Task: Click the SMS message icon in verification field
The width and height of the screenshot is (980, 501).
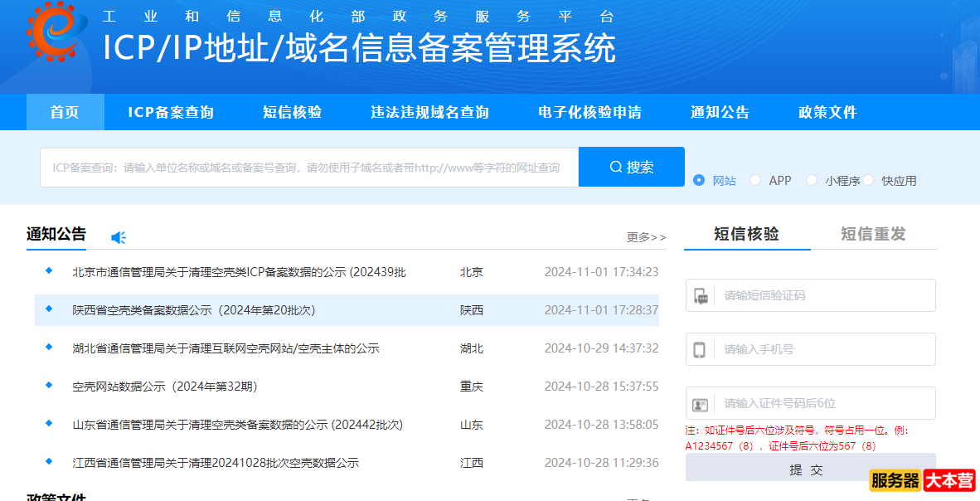Action: click(x=701, y=295)
